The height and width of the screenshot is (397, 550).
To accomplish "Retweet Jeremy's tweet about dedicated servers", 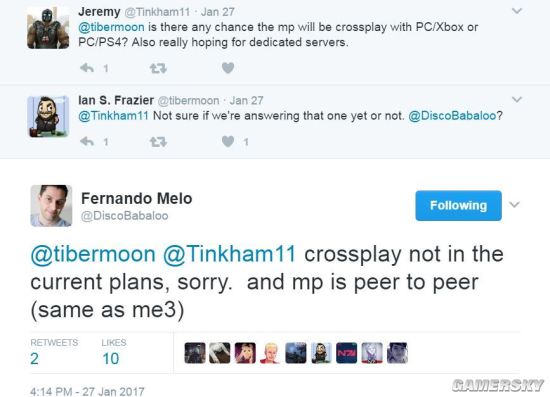I will click(x=158, y=68).
